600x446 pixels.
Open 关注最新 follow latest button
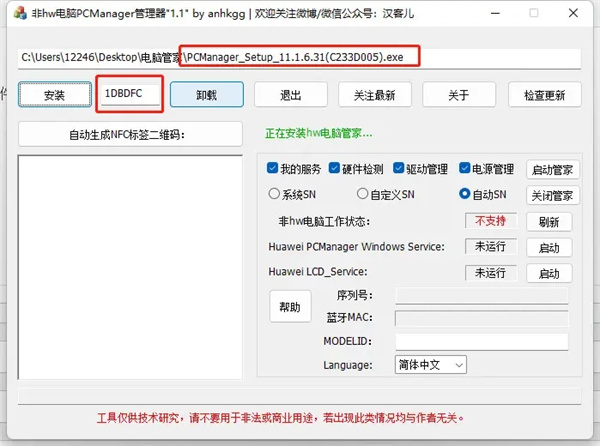pos(375,94)
